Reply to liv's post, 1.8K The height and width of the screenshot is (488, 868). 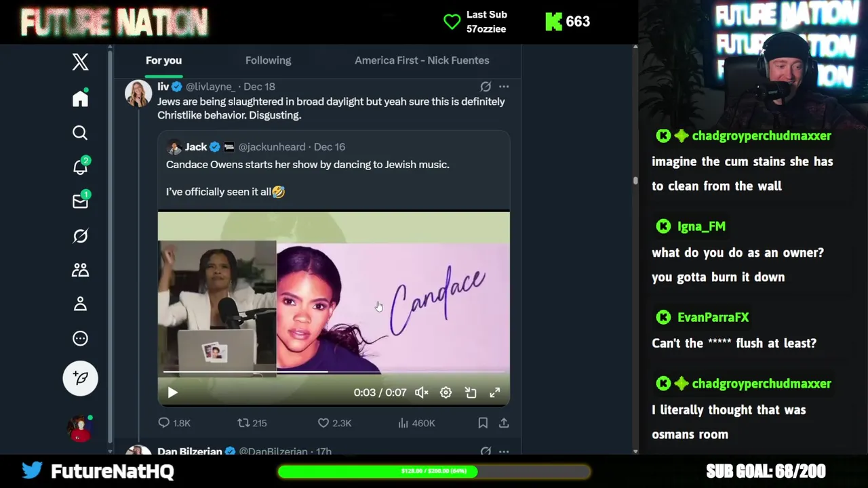174,423
